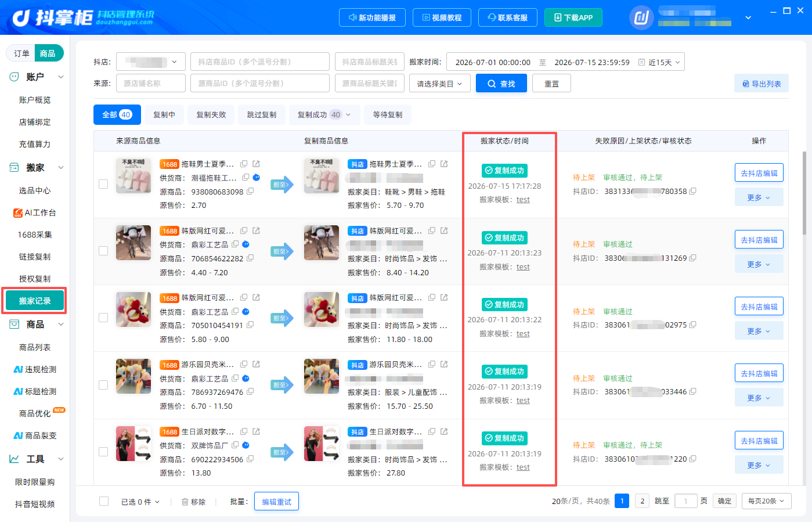Open external link for first source product
Screen dimensions: 812x522
(256, 164)
